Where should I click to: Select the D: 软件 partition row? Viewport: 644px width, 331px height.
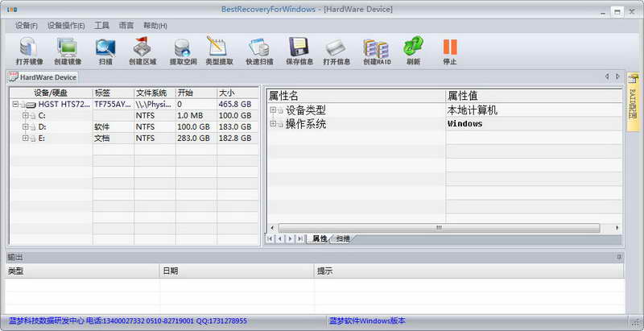(134, 127)
